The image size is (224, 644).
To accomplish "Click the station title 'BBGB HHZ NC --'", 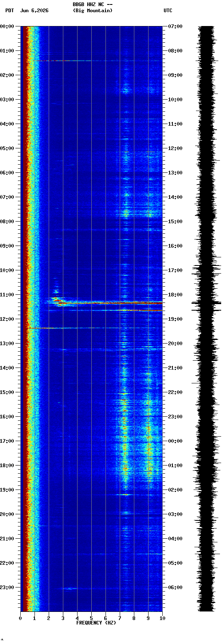I will [x=93, y=4].
